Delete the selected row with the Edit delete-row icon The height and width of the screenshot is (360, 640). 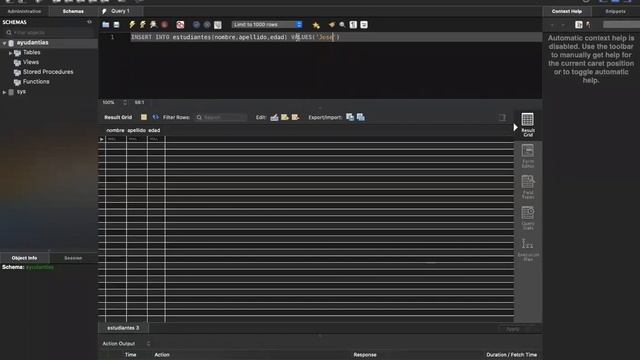point(295,117)
